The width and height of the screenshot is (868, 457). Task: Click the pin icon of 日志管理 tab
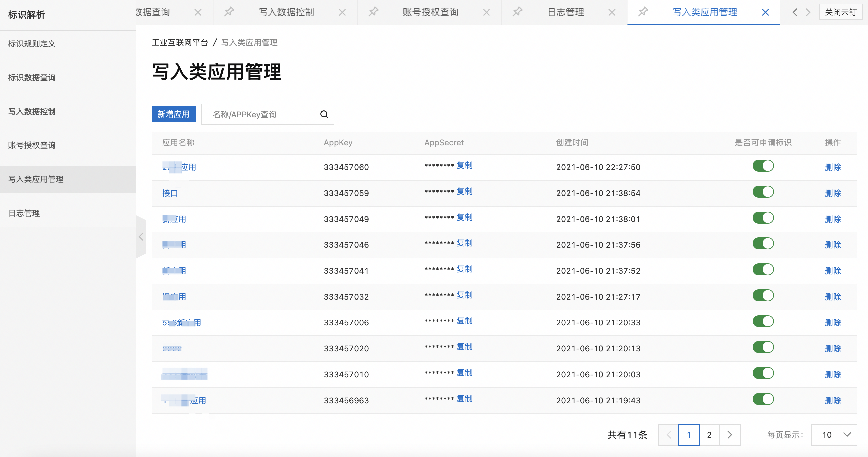[x=517, y=12]
